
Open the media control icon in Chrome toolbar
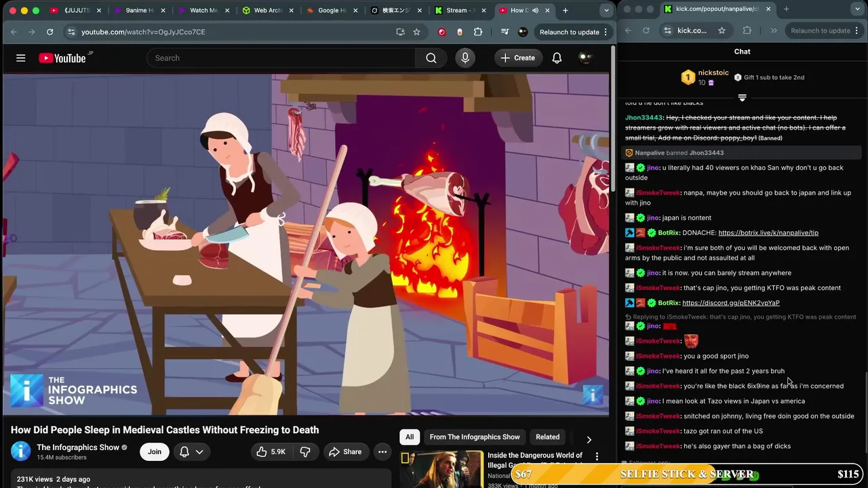click(505, 32)
